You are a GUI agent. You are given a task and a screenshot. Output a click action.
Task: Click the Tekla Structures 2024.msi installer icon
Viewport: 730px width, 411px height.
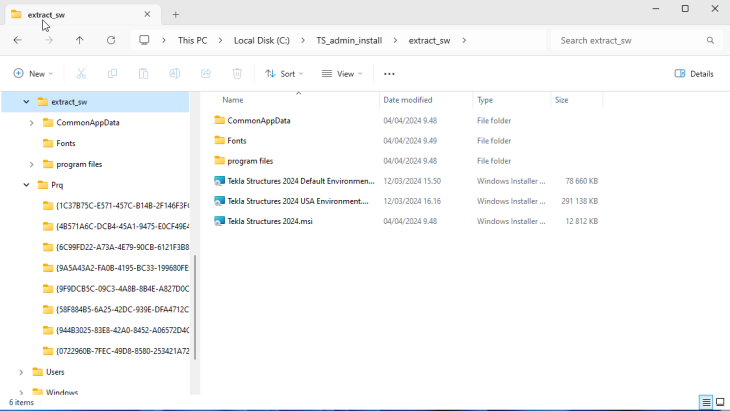tap(219, 221)
